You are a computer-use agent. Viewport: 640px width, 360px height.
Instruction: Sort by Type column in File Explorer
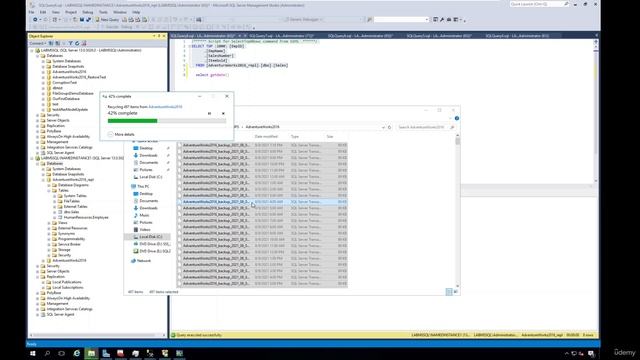point(295,137)
